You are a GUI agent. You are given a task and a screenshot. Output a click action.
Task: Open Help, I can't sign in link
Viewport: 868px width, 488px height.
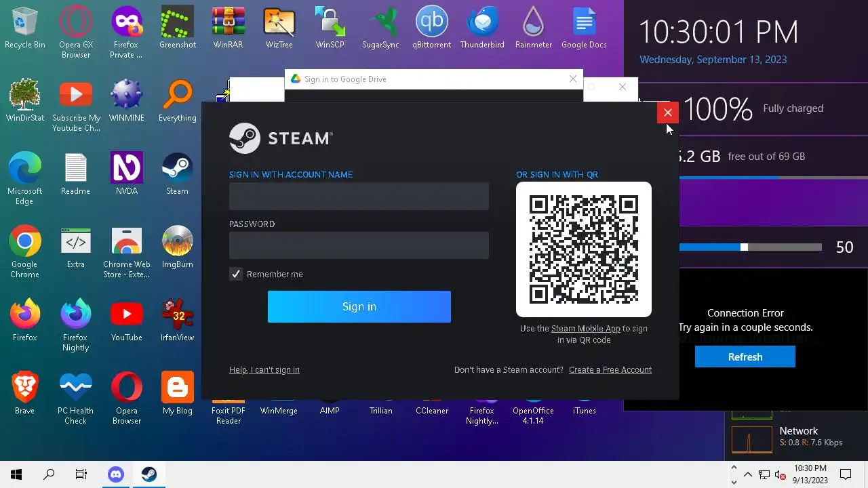pyautogui.click(x=264, y=369)
